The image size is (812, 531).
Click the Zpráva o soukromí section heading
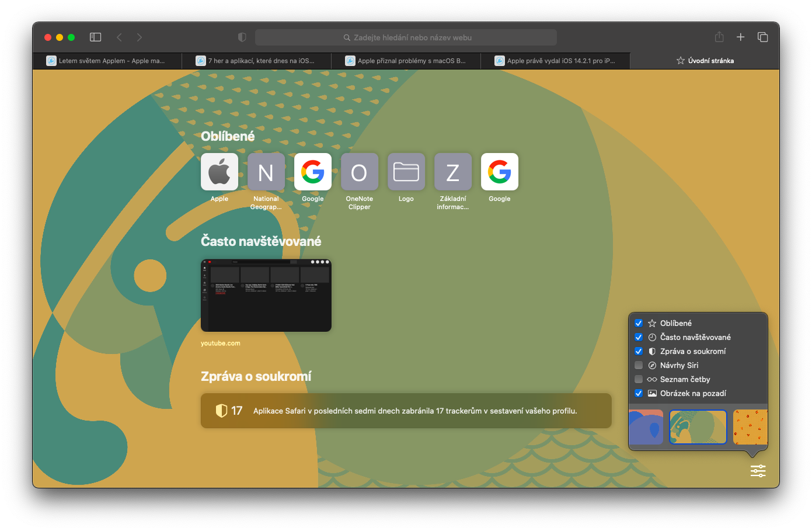(x=256, y=376)
